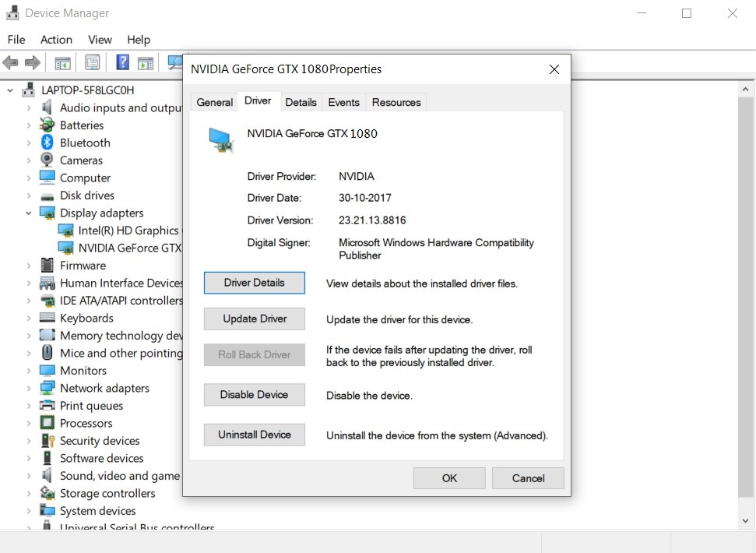Click the Cameras webcam icon
This screenshot has height=553, width=756.
point(47,160)
